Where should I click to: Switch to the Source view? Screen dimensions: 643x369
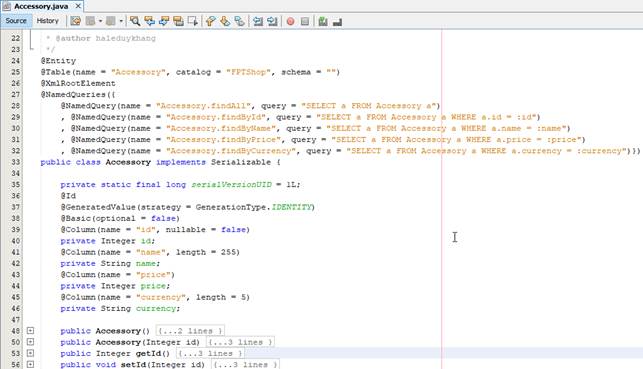pyautogui.click(x=16, y=21)
